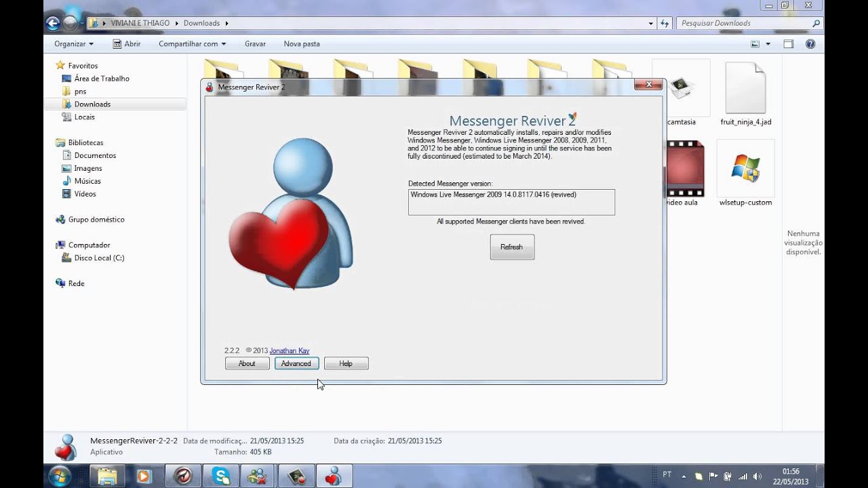Click the Explorer back navigation arrow

point(54,24)
